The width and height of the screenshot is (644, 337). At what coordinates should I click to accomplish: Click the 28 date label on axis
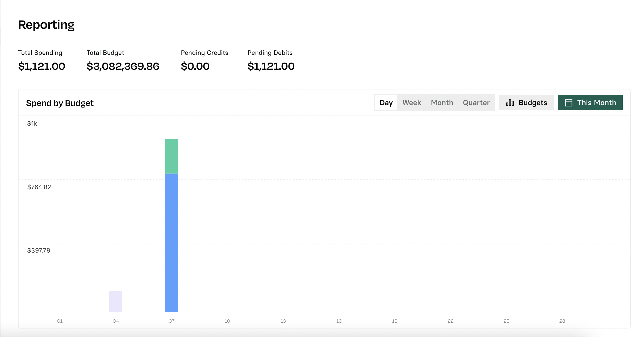pyautogui.click(x=562, y=321)
